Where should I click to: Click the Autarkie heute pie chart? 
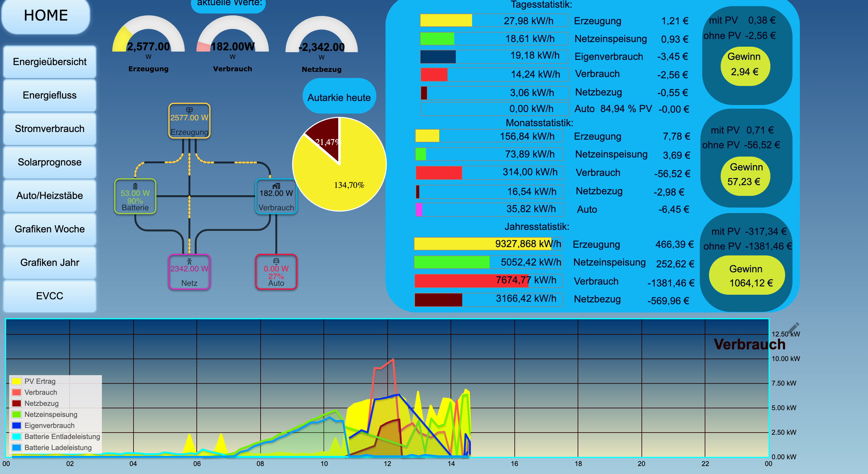click(339, 165)
